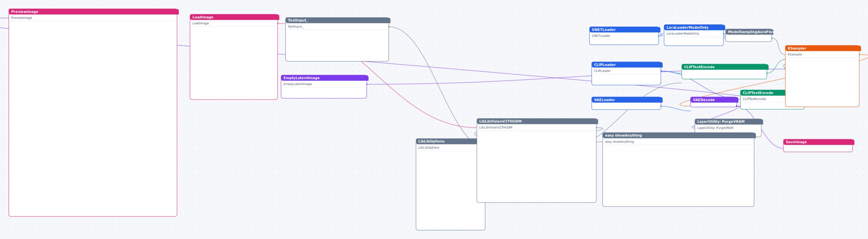
Task: Click the LayerUtility: PurgeVRAM node header
Action: [728, 122]
